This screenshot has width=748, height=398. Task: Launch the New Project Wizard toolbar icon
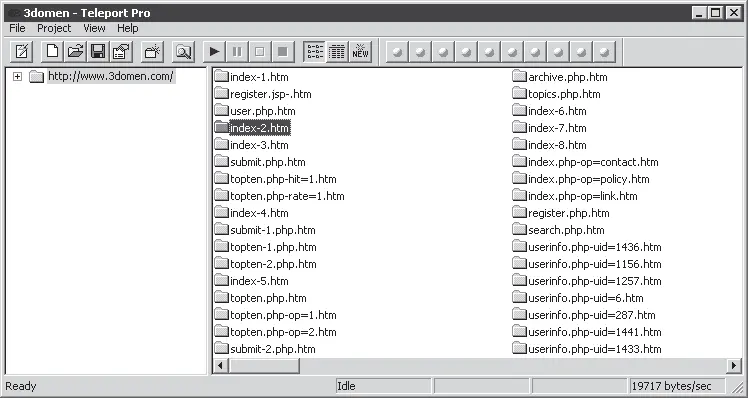coord(21,52)
